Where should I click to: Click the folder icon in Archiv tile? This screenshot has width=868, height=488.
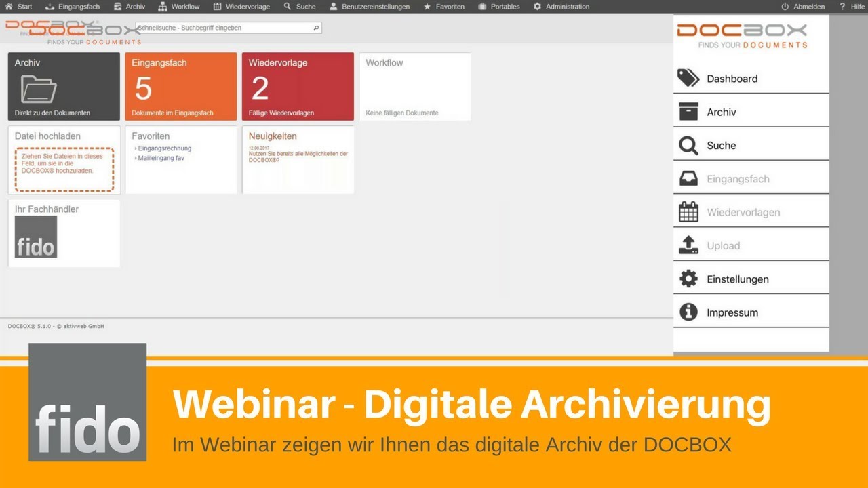(x=39, y=89)
